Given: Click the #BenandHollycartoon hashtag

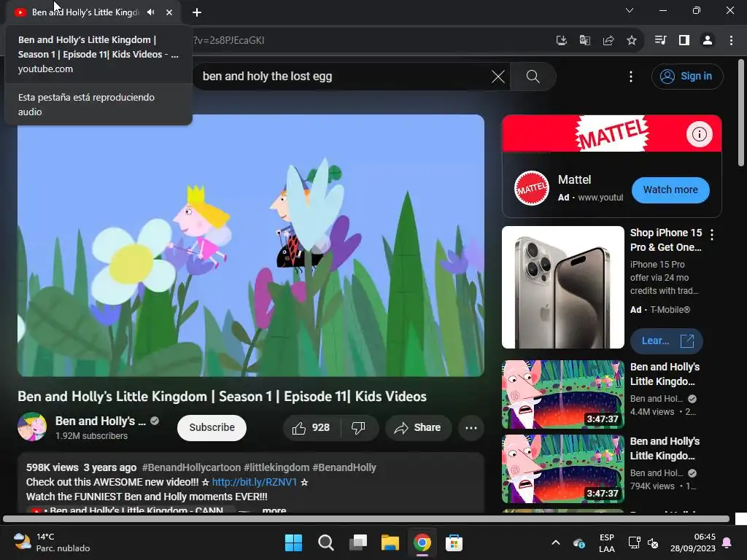Looking at the screenshot, I should coord(191,467).
